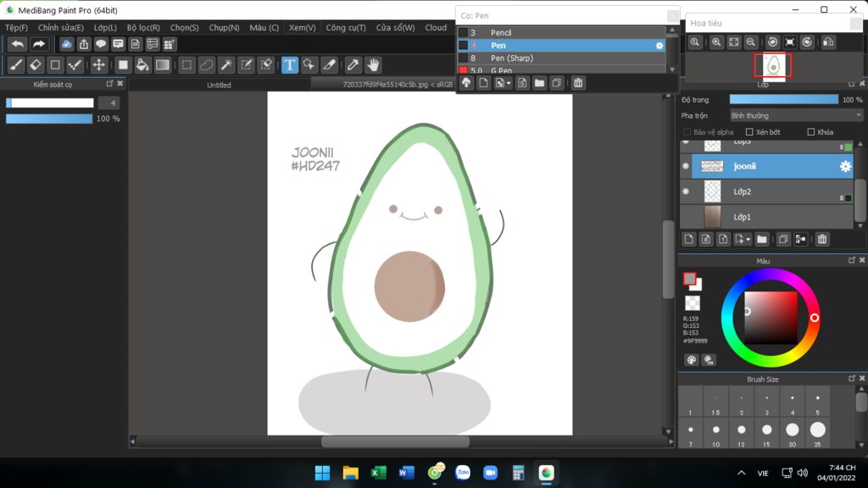Adjust the Độ trong opacity slider
Screen dimensions: 868x488
coord(784,100)
